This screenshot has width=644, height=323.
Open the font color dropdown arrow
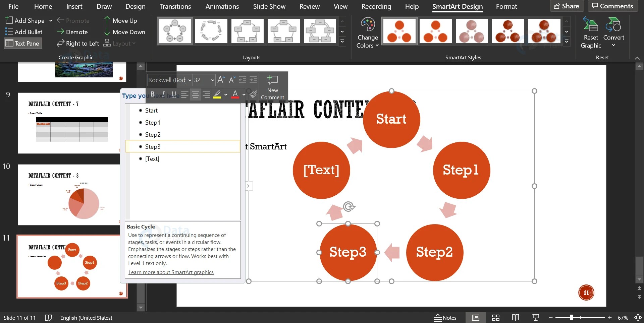pyautogui.click(x=244, y=95)
